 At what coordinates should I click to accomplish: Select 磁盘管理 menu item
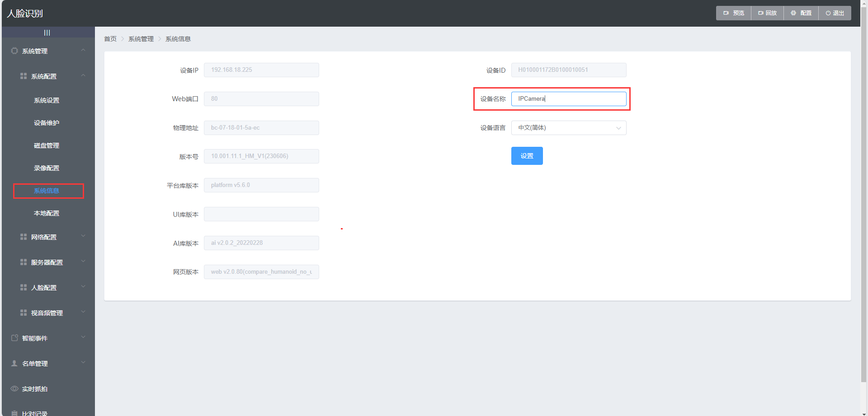point(47,145)
